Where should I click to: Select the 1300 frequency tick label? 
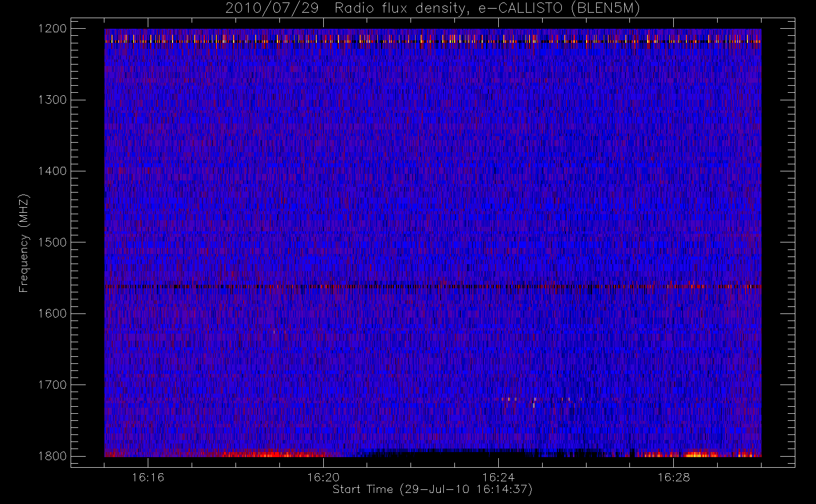coord(52,100)
